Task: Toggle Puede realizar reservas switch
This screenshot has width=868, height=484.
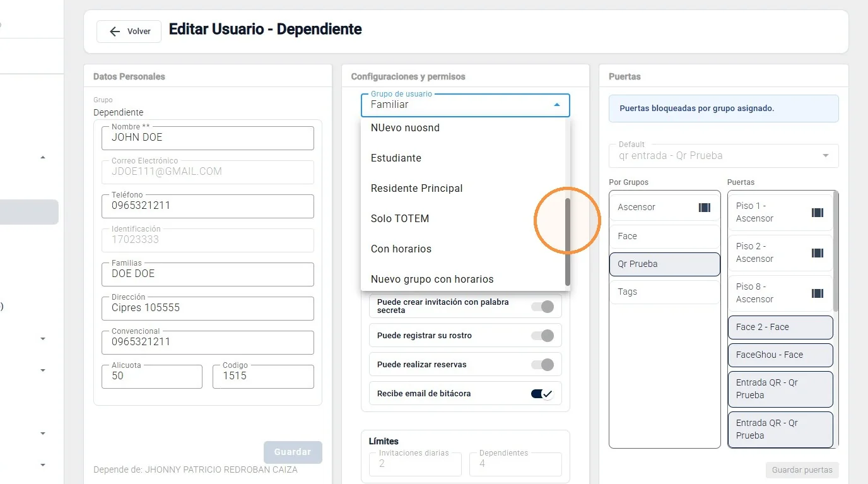Action: (542, 365)
